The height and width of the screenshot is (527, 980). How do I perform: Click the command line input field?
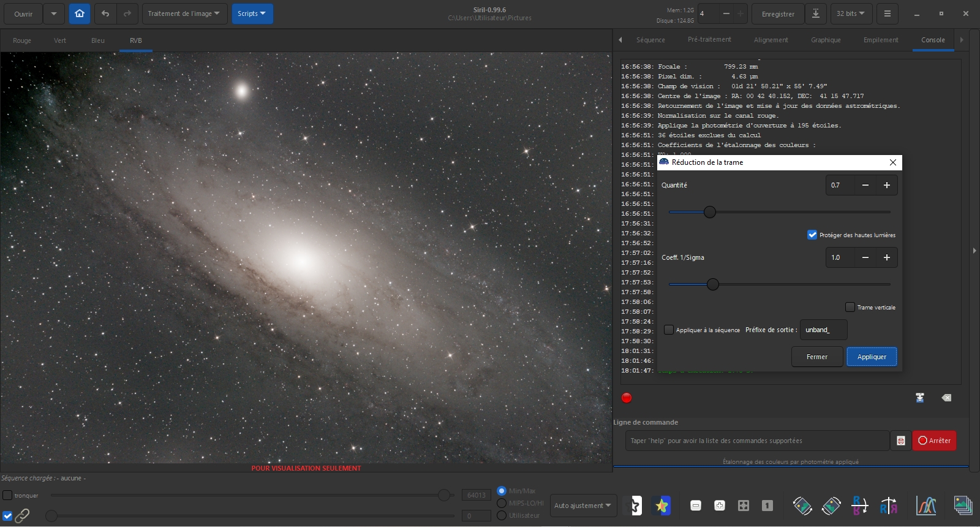pyautogui.click(x=757, y=441)
